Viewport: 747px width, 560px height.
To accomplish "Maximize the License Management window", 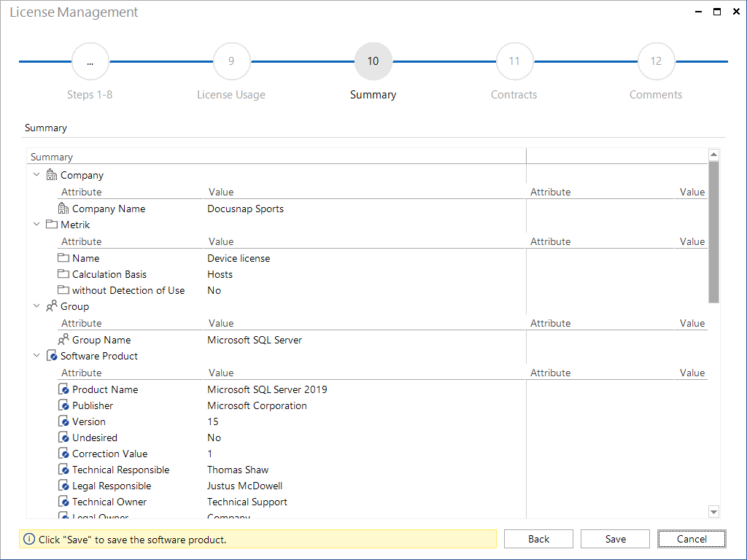I will point(716,12).
